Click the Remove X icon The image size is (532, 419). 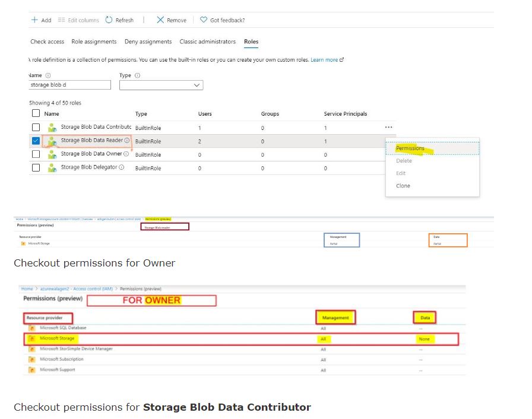click(160, 20)
